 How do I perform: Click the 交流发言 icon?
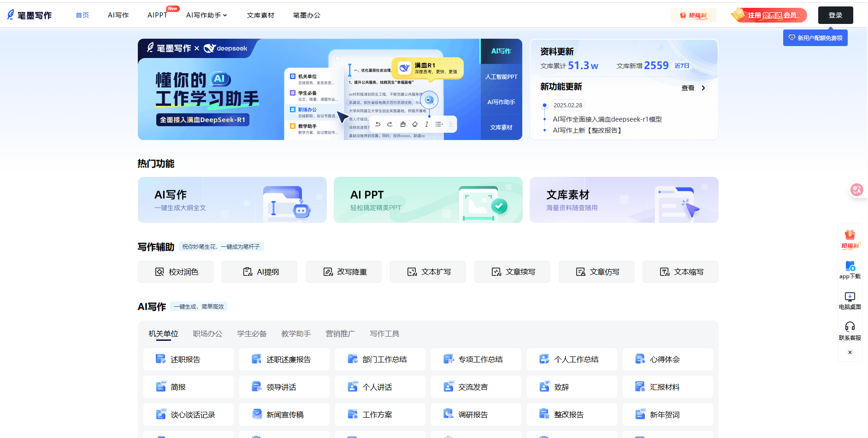tap(448, 386)
